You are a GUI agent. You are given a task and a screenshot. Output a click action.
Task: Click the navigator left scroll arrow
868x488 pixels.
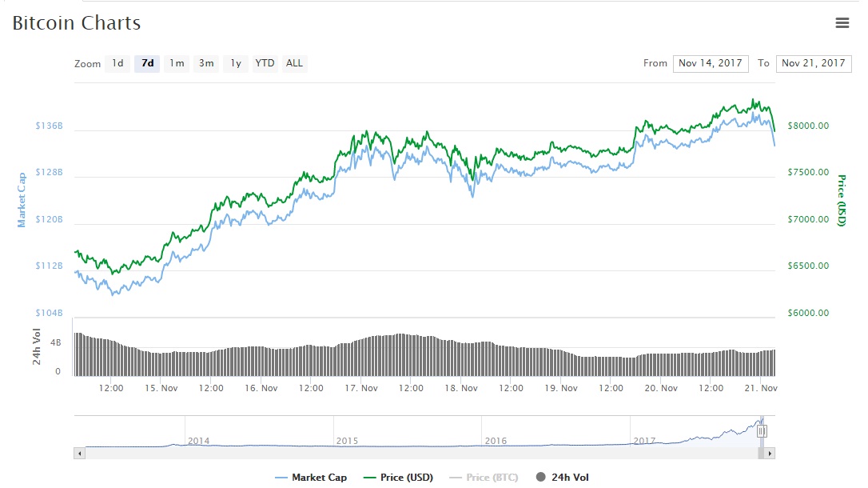click(x=80, y=454)
